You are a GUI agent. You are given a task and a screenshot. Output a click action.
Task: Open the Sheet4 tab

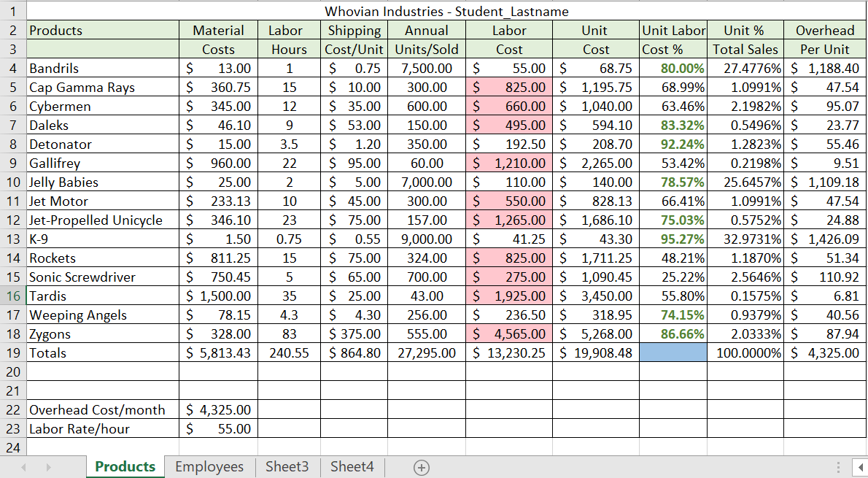[351, 466]
